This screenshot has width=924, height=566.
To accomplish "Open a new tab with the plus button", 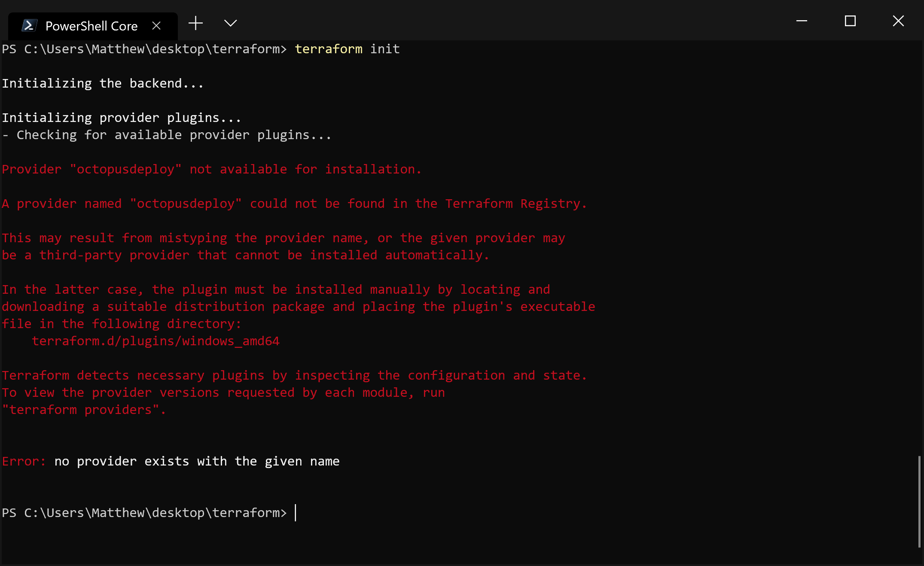I will pyautogui.click(x=195, y=23).
